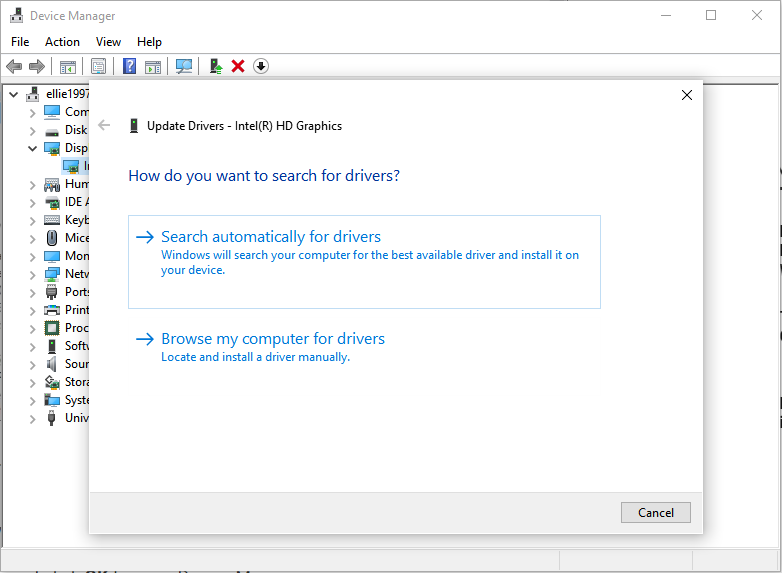Screen dimensions: 782x573
Task: Click the Show/Hide Action Pane toolbar icon
Action: click(x=153, y=66)
